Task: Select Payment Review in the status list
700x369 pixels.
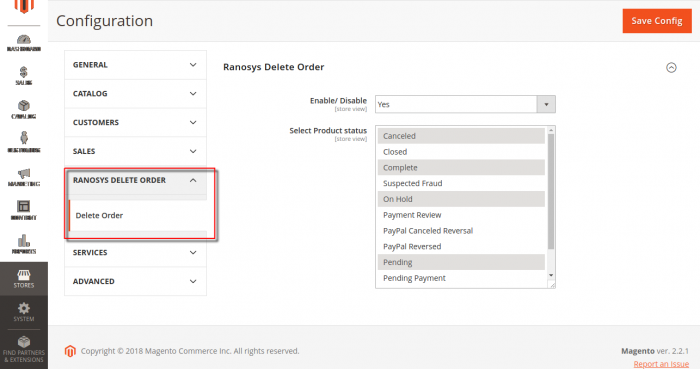Action: [x=461, y=215]
